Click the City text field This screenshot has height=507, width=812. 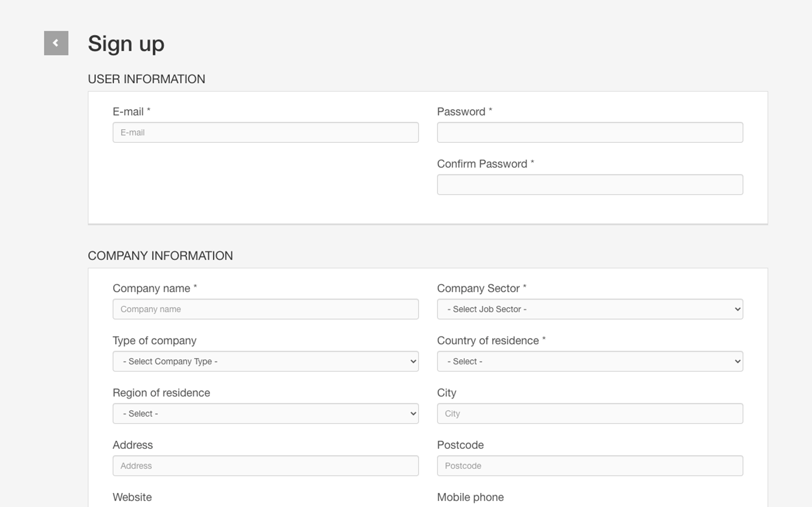(590, 413)
